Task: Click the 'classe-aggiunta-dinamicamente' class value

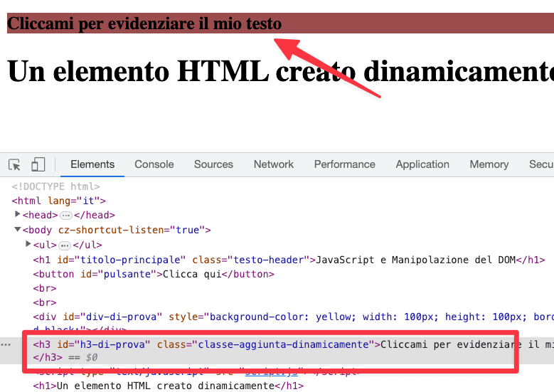Action: (x=283, y=344)
